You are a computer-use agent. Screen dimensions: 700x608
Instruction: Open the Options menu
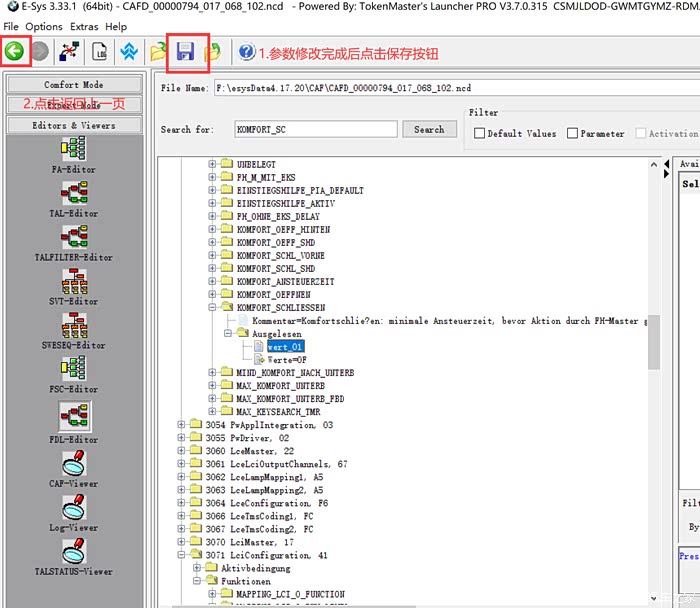point(44,26)
